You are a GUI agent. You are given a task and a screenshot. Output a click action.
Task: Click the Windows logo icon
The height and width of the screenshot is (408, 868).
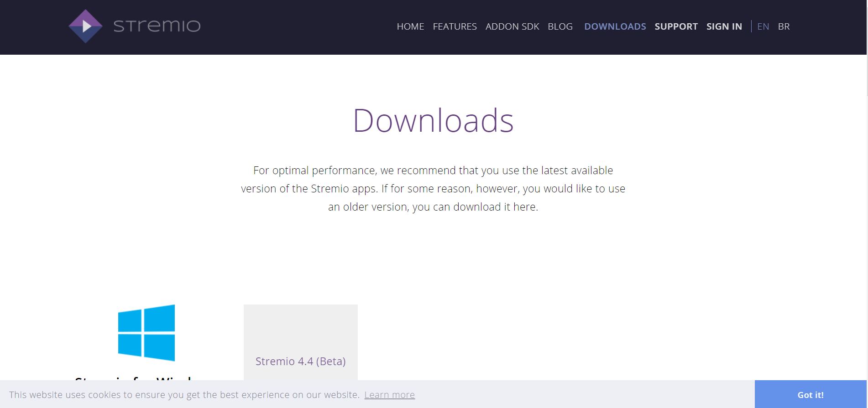click(146, 333)
